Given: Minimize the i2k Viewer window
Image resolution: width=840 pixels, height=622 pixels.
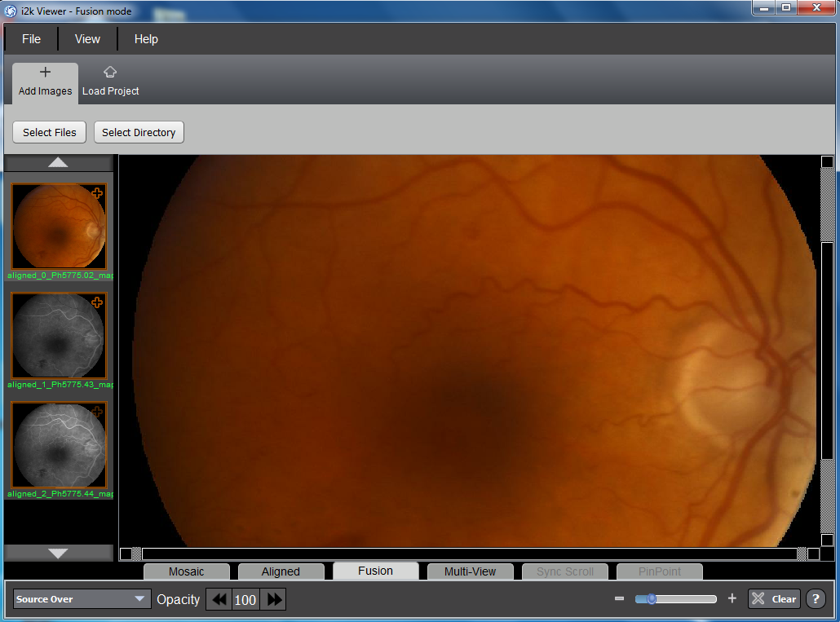Looking at the screenshot, I should (764, 8).
